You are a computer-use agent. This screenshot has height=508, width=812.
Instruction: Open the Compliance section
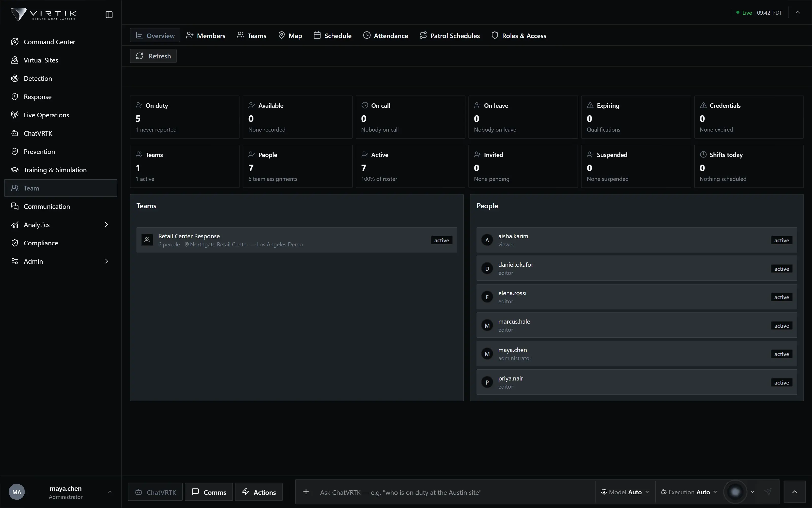[60, 243]
